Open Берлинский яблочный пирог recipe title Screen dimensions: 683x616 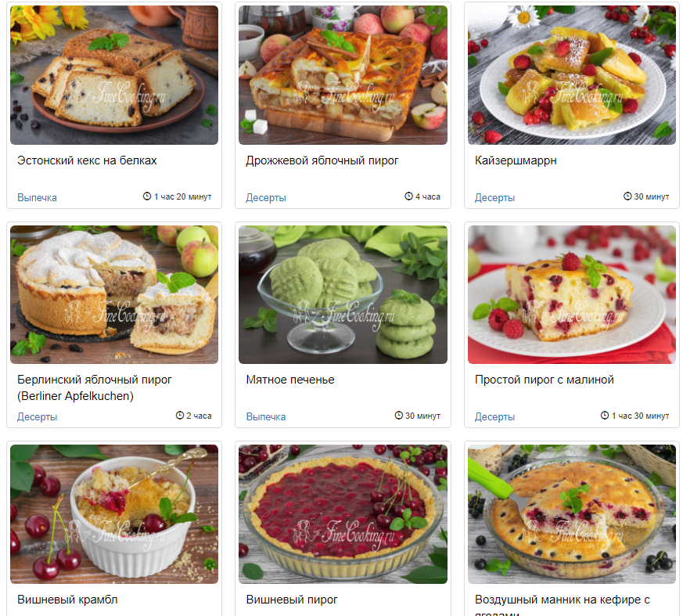tap(95, 387)
